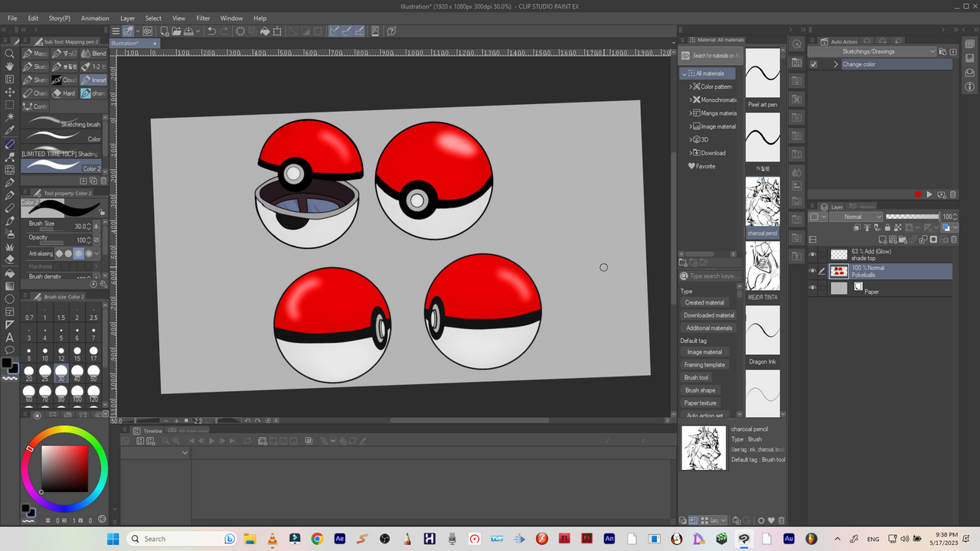Hide the Pokeballs layer
Screen dimensions: 980x551
[x=813, y=271]
